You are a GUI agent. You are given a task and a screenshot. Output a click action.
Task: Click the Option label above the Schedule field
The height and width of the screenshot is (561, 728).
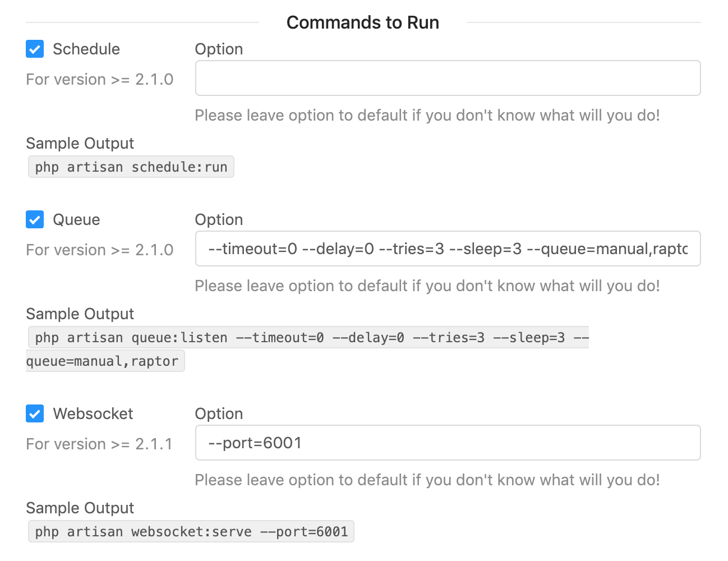click(x=219, y=49)
